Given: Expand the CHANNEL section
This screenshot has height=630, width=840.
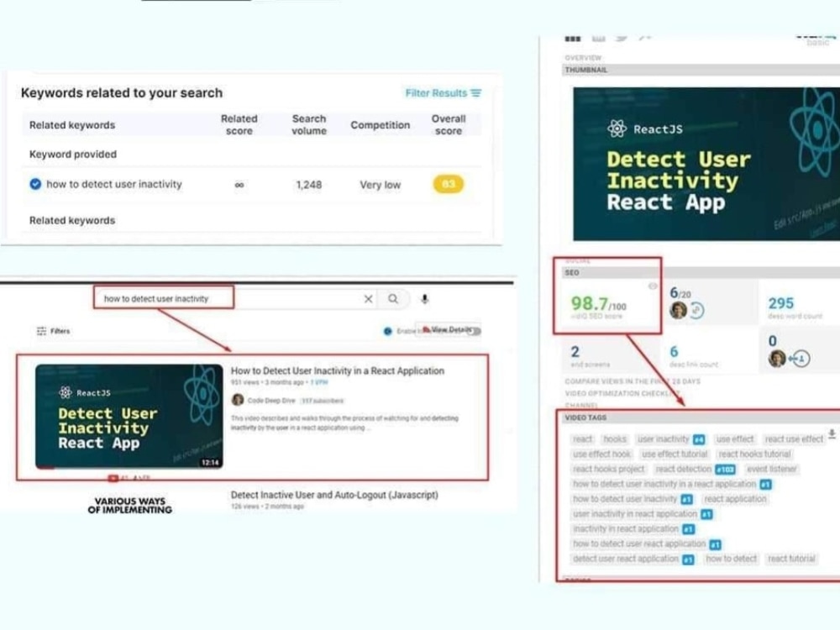Looking at the screenshot, I should pos(580,406).
